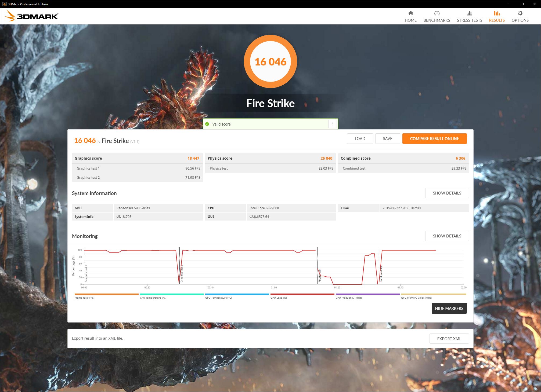Image resolution: width=541 pixels, height=392 pixels.
Task: Click the Graphics test 2 chart marker
Action: (181, 274)
